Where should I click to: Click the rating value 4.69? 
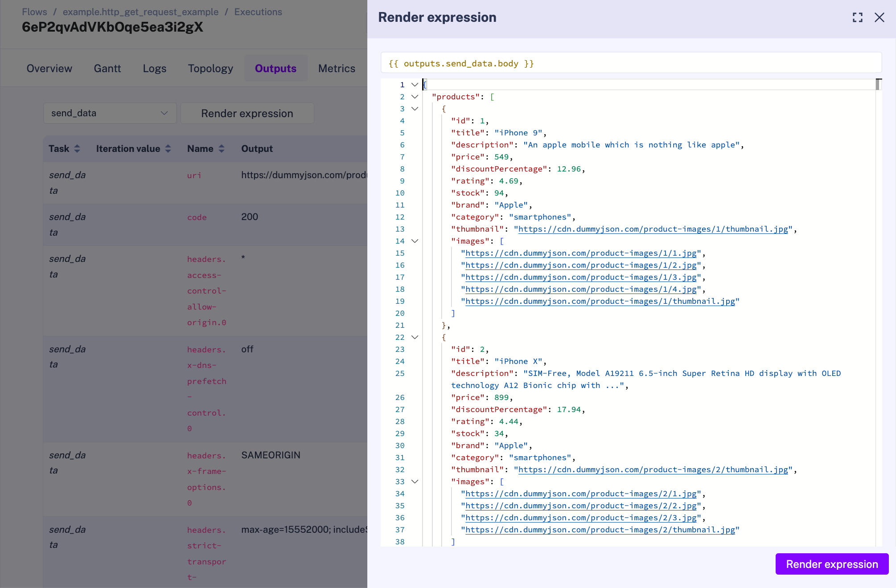coord(509,181)
